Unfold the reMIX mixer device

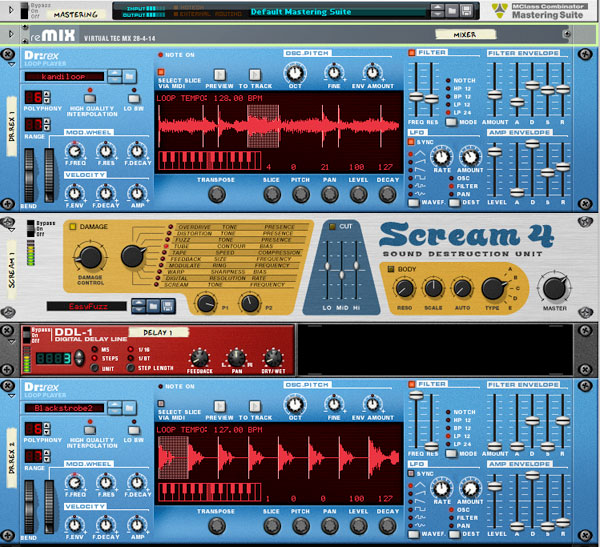pos(11,34)
